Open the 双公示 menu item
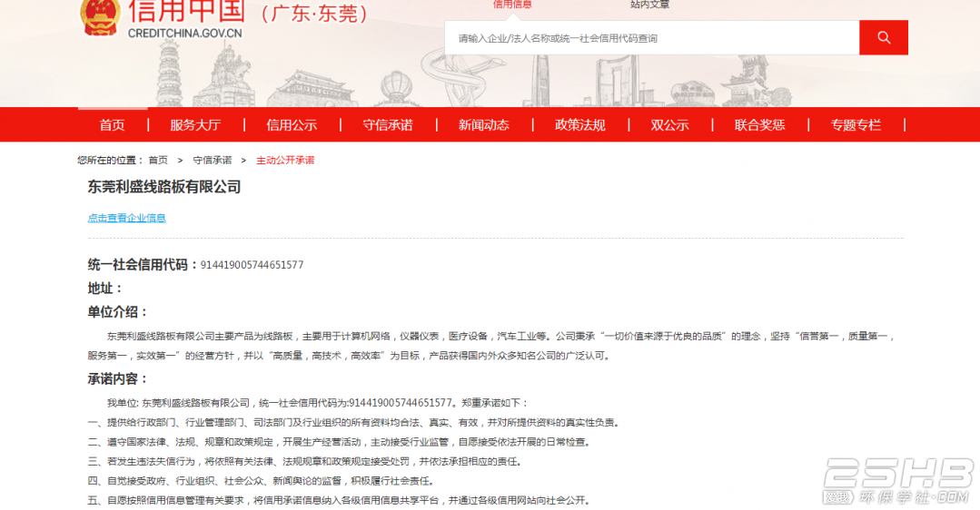Viewport: 980px width, 510px height. tap(670, 125)
